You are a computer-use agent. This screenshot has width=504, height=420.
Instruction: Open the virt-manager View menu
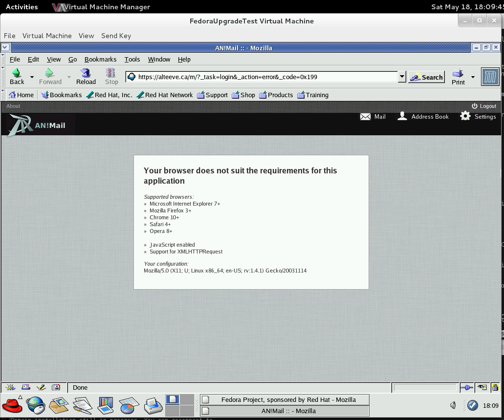tap(87, 36)
